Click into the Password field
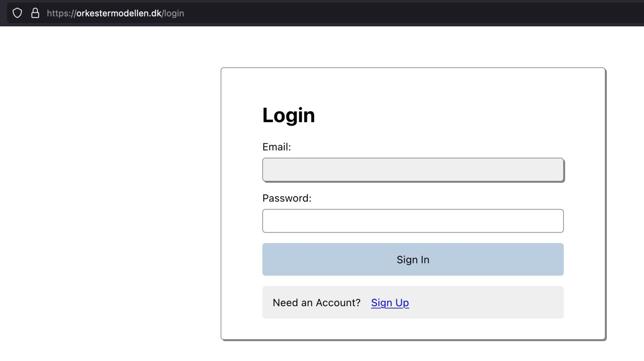Screen dimensions: 644x361 tap(412, 221)
